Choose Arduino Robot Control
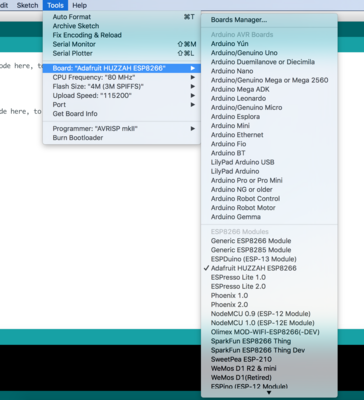364x400 pixels. tap(269, 199)
